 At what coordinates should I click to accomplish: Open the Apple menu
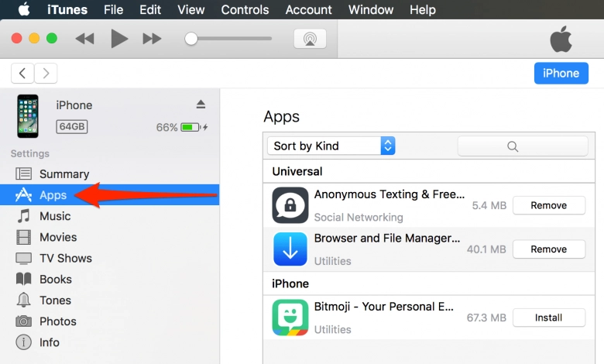[24, 9]
